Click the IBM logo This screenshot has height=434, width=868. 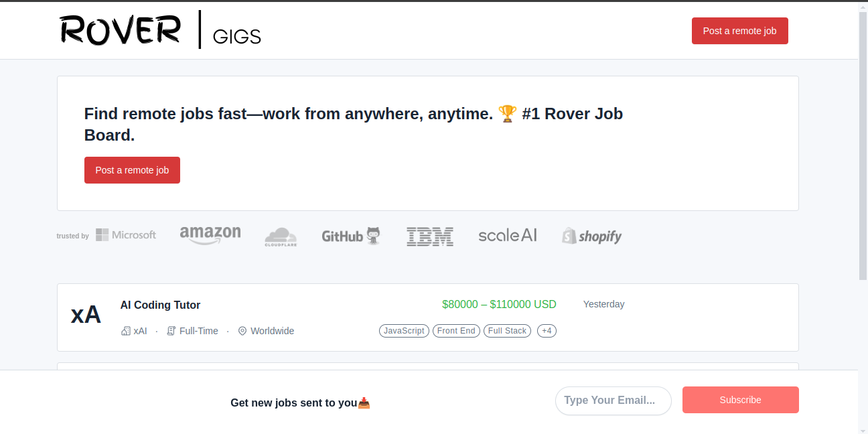430,236
